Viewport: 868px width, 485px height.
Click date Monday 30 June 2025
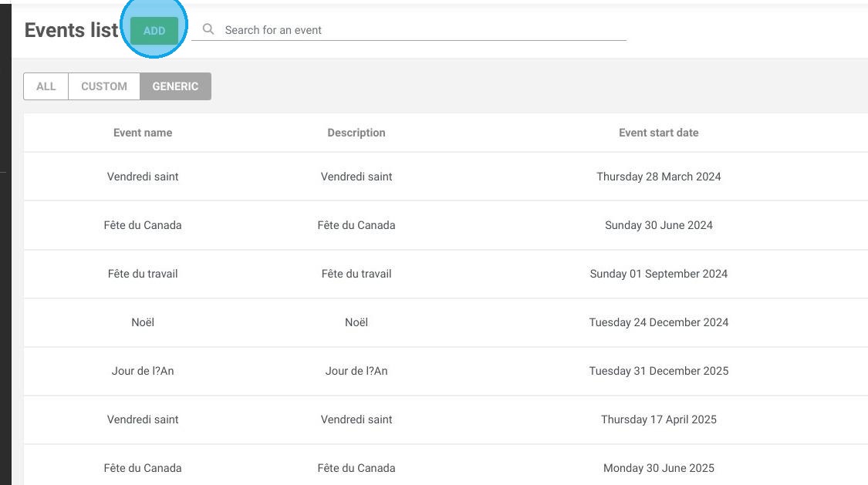(659, 468)
